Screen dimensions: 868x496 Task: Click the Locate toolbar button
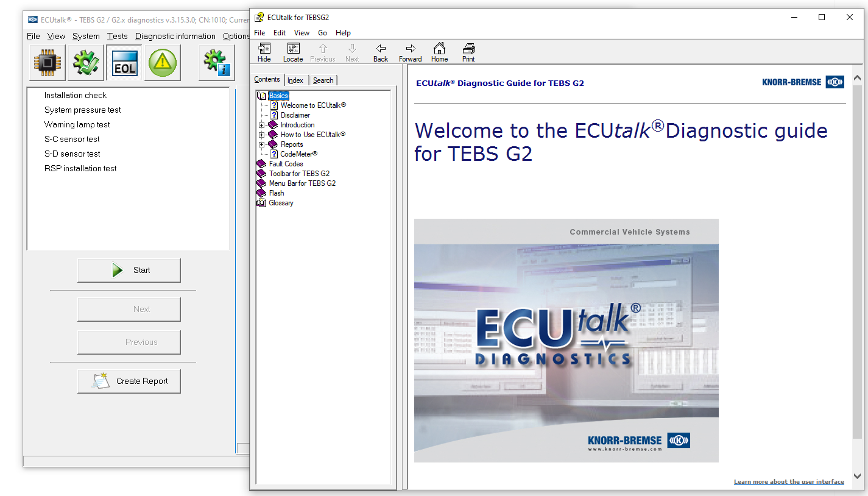click(293, 53)
